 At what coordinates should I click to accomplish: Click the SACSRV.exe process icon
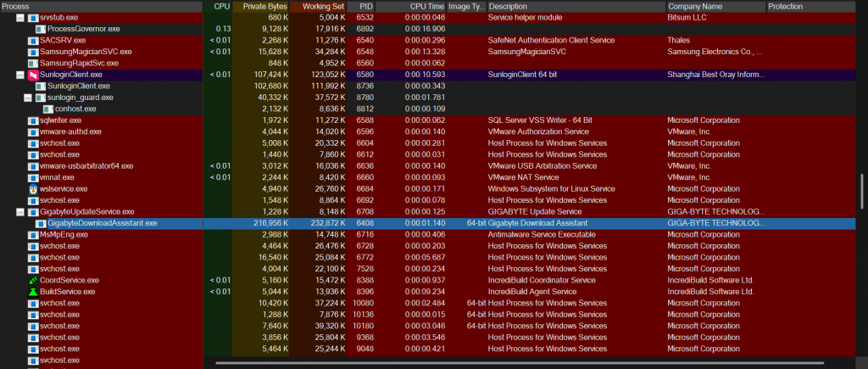33,41
